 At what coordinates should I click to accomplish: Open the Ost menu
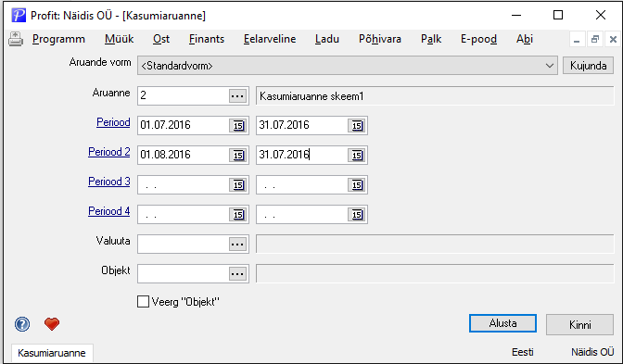click(161, 39)
